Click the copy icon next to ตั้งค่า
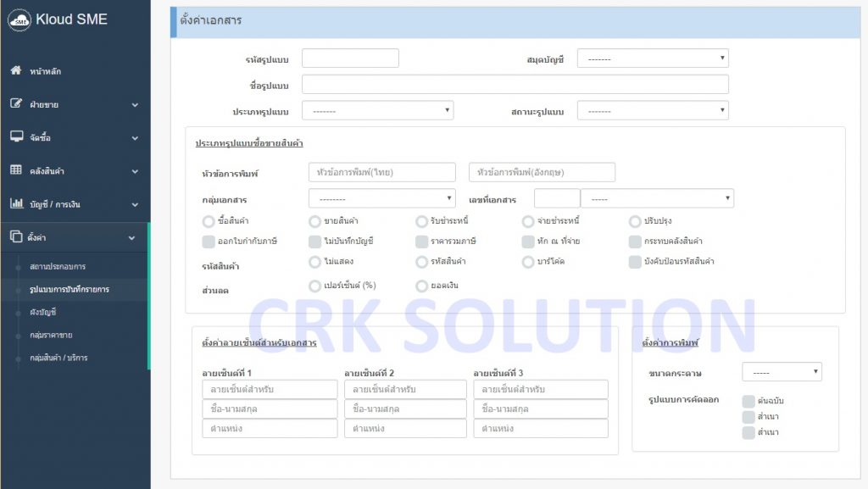This screenshot has width=868, height=489. 19,237
